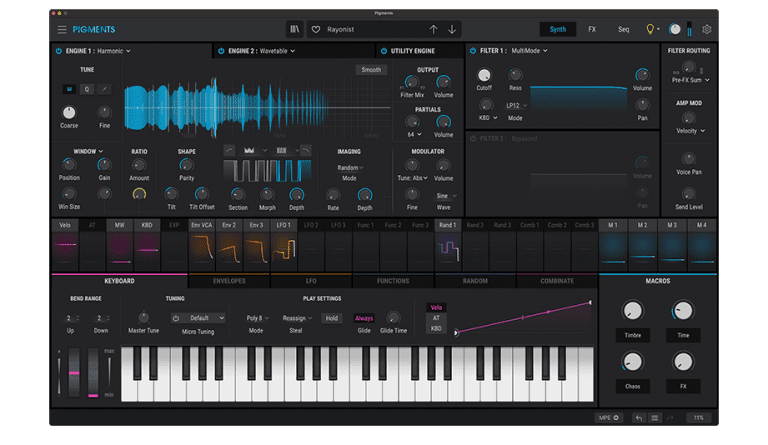Screen dimensions: 768x445
Task: Click the MPE button in bottom bar
Action: pos(608,417)
